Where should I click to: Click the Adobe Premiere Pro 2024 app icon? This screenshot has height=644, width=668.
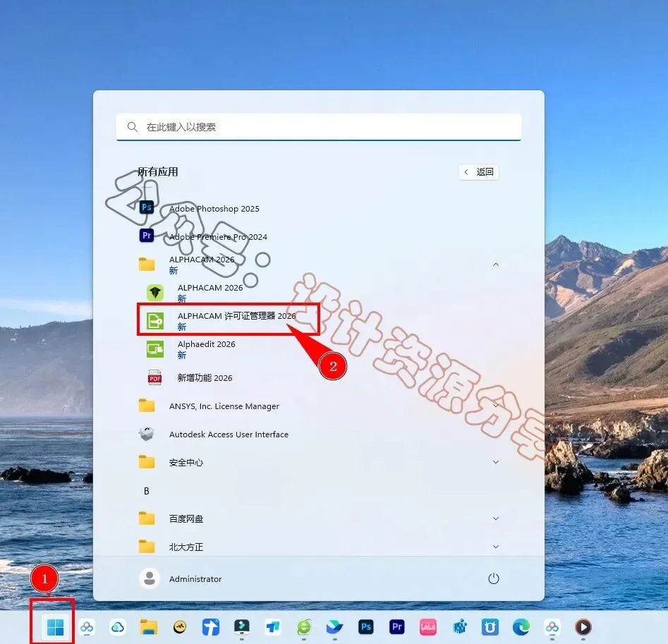(147, 236)
